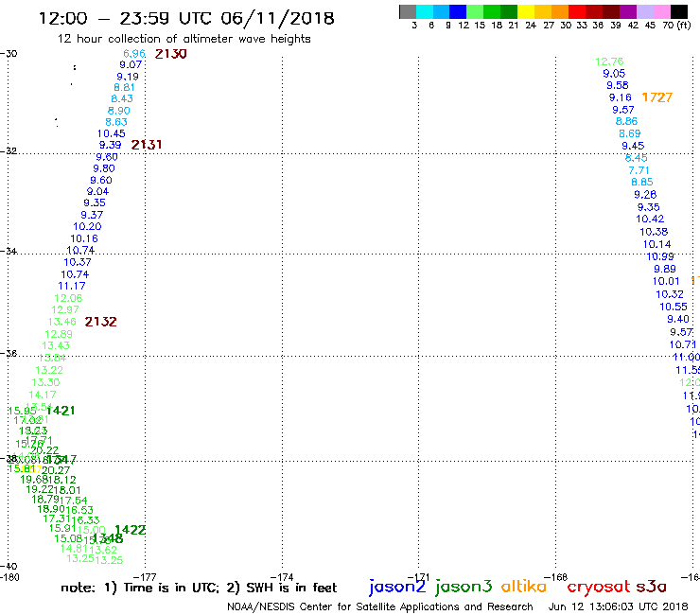Select the '12:00 – 23:59 UTC 06/11/2018' title

pos(186,19)
